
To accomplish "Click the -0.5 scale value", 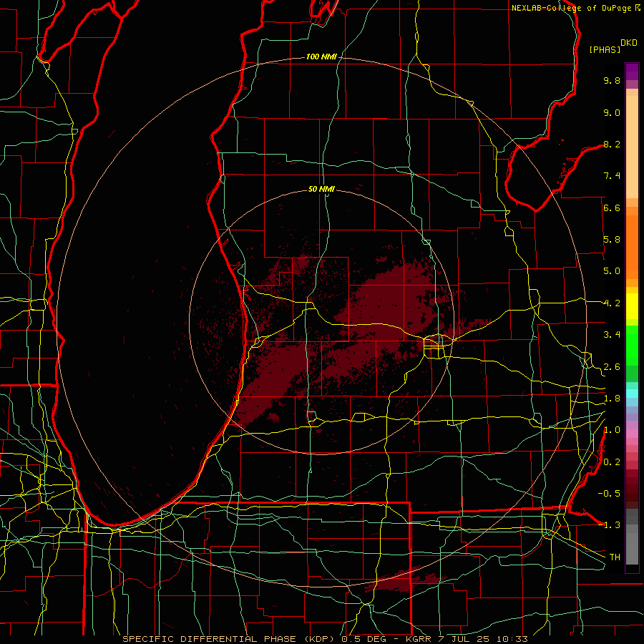I will [609, 494].
